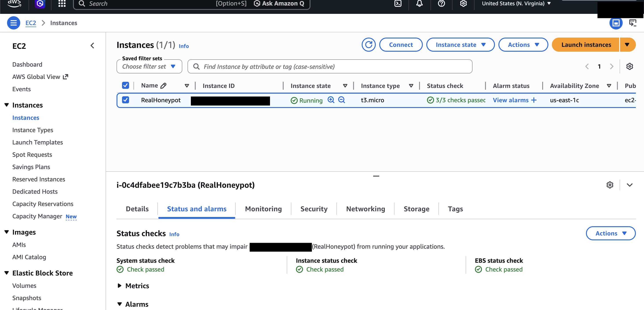The height and width of the screenshot is (310, 644).
Task: Collapse the Alarms section
Action: point(120,304)
